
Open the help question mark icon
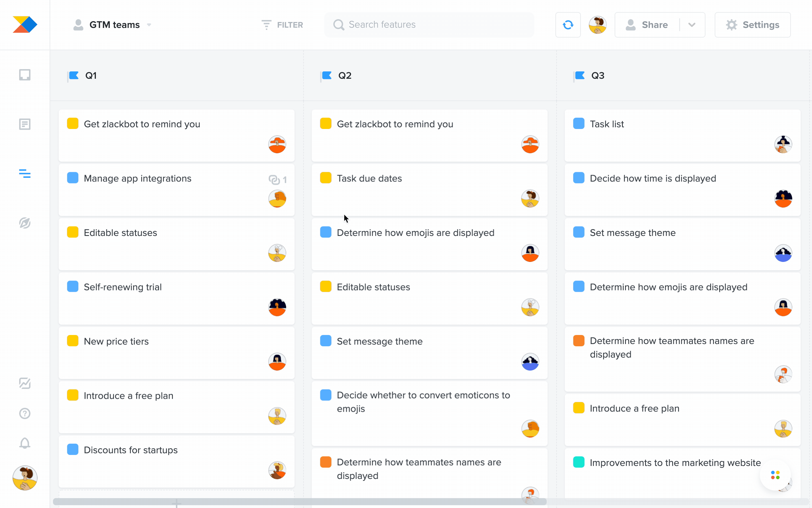click(25, 413)
